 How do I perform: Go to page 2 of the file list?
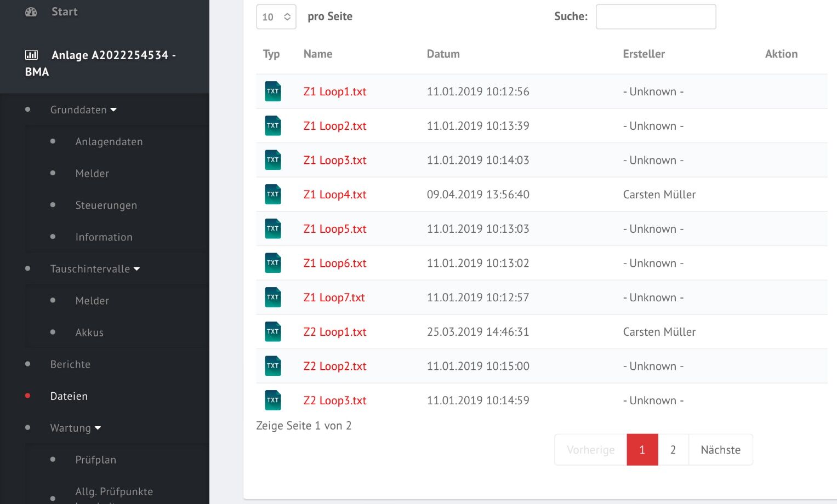pos(673,450)
